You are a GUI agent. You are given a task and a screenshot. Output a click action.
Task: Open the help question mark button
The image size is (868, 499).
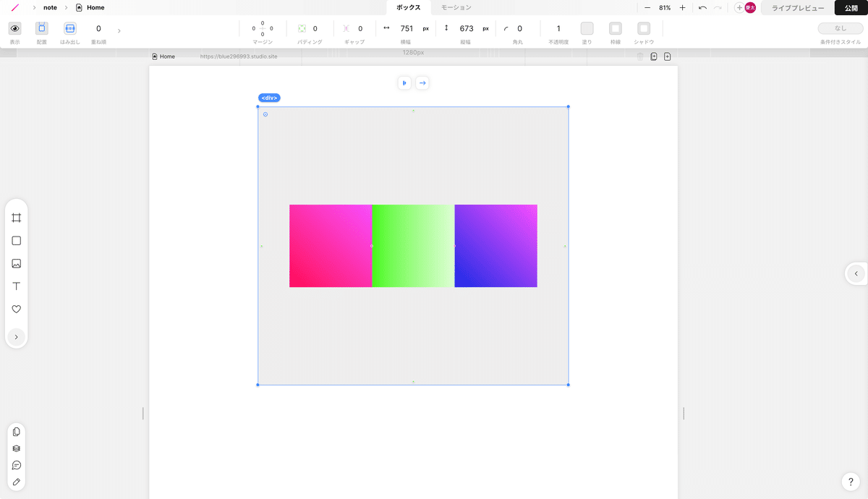click(x=851, y=482)
